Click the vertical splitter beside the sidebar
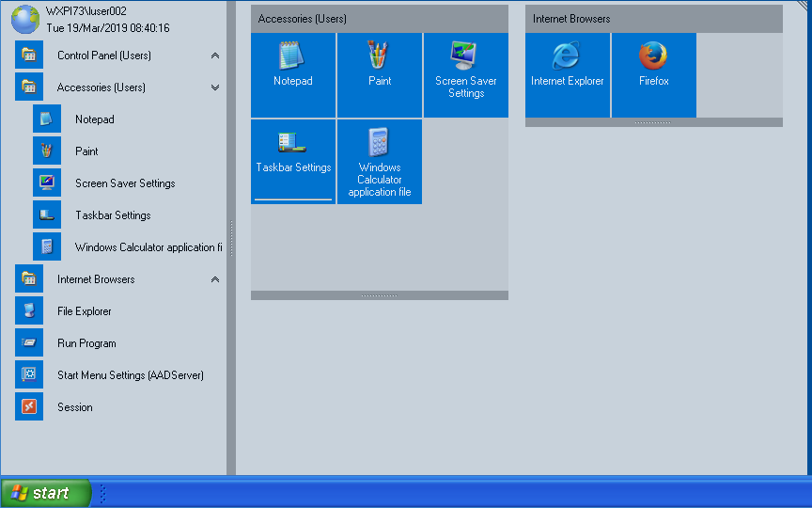This screenshot has height=508, width=812. point(231,237)
